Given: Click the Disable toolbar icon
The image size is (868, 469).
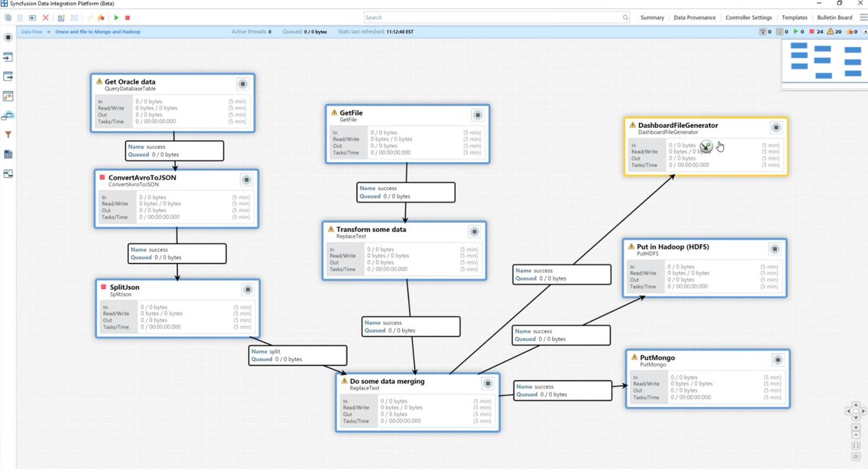Looking at the screenshot, I should tap(101, 17).
